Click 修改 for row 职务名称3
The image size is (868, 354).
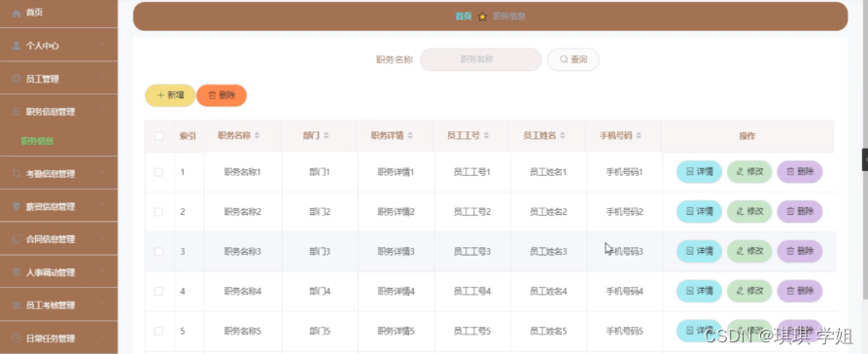(x=749, y=251)
